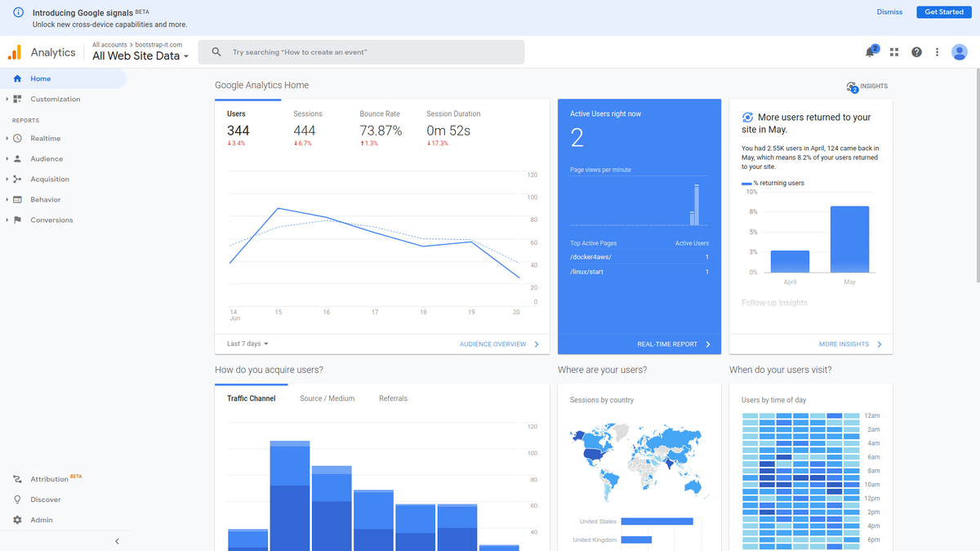This screenshot has width=980, height=551.
Task: Click the Acquisition arrows icon
Action: click(x=17, y=180)
